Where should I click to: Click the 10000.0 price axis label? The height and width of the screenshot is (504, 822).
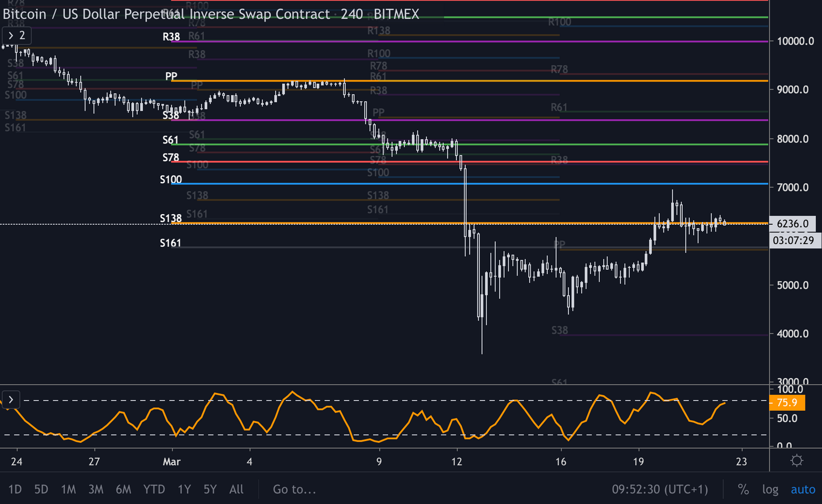795,41
